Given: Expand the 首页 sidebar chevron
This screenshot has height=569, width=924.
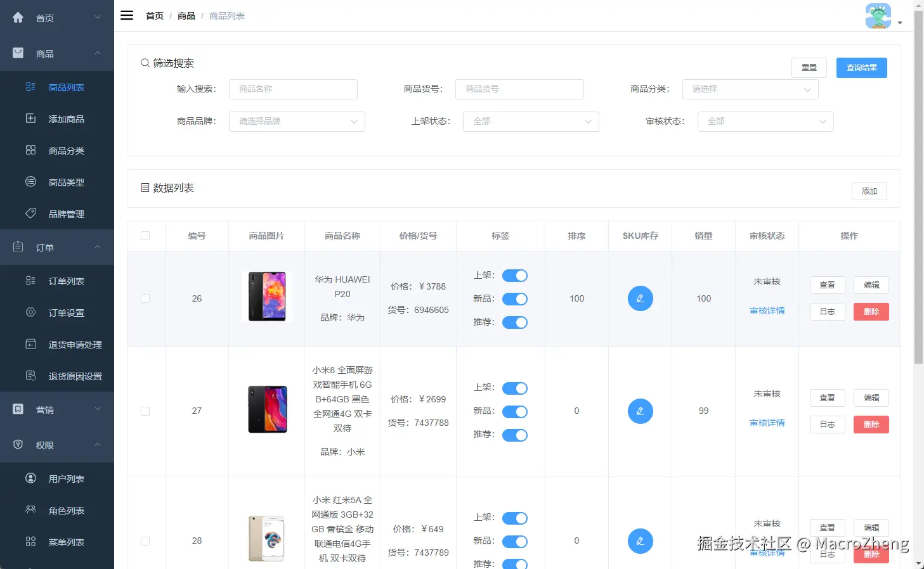Looking at the screenshot, I should (x=98, y=17).
